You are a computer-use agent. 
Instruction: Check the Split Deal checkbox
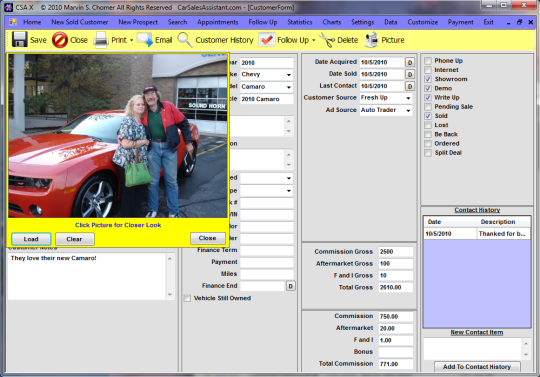(428, 153)
